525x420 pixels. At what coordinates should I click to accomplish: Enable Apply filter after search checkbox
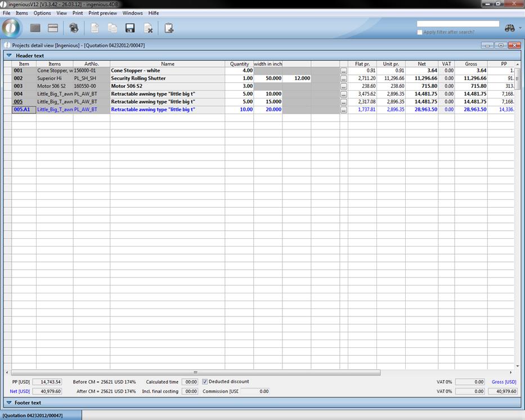coord(420,32)
